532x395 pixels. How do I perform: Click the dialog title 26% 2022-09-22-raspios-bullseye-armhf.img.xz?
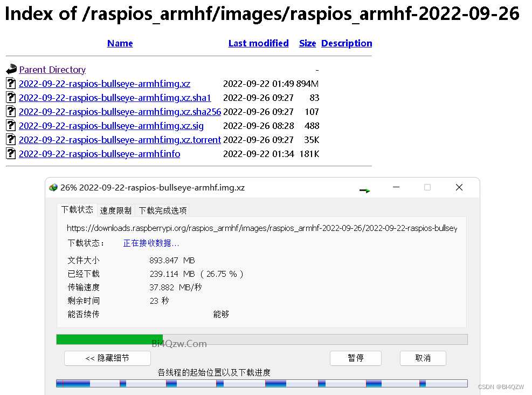click(x=153, y=188)
